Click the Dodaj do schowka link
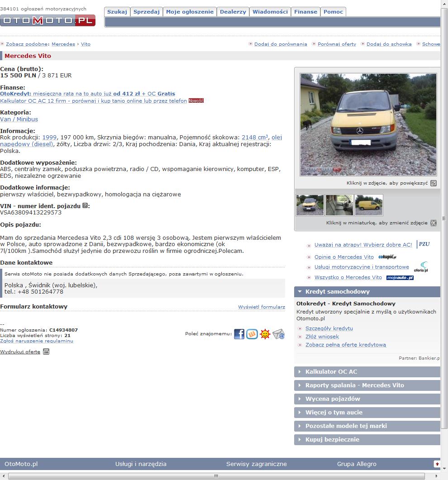Screen dimensions: 448x480 coord(389,44)
